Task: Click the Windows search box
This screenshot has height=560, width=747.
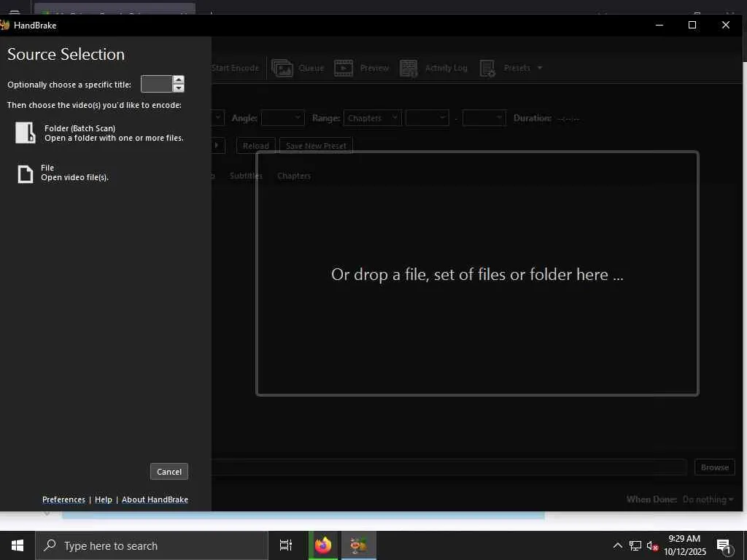Action: pos(152,545)
